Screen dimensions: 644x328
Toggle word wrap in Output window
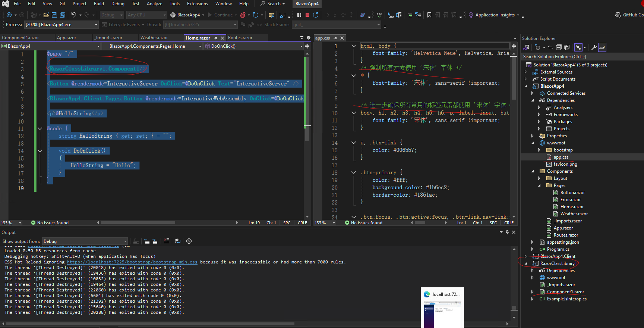point(178,241)
